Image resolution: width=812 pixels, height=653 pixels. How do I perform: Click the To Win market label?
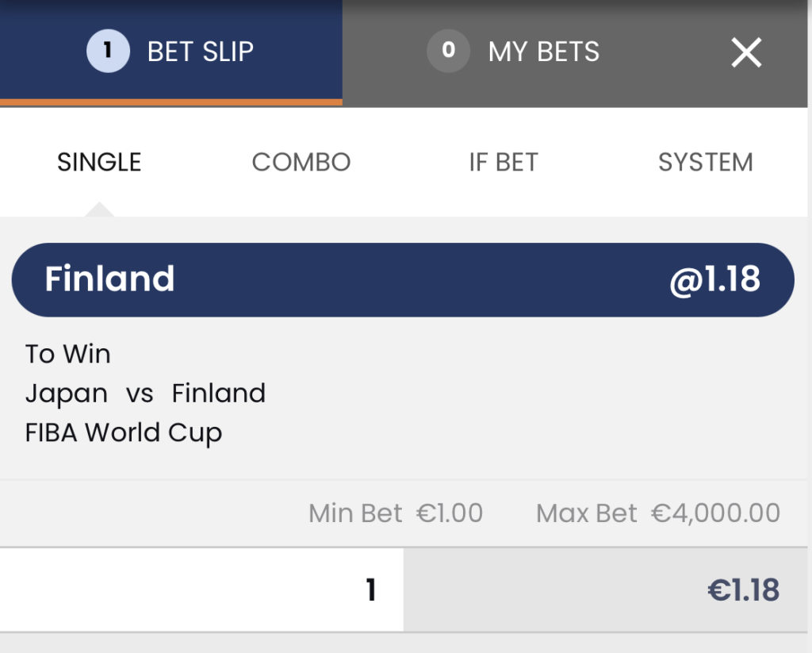(x=68, y=354)
